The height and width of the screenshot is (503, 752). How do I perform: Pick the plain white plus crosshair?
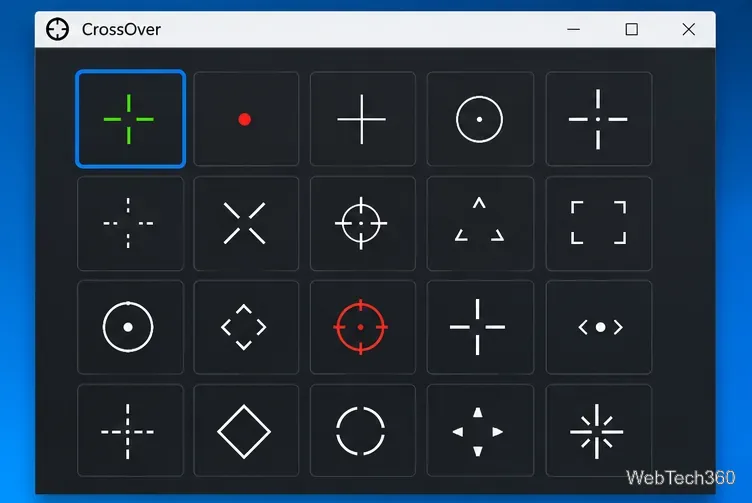(x=363, y=119)
